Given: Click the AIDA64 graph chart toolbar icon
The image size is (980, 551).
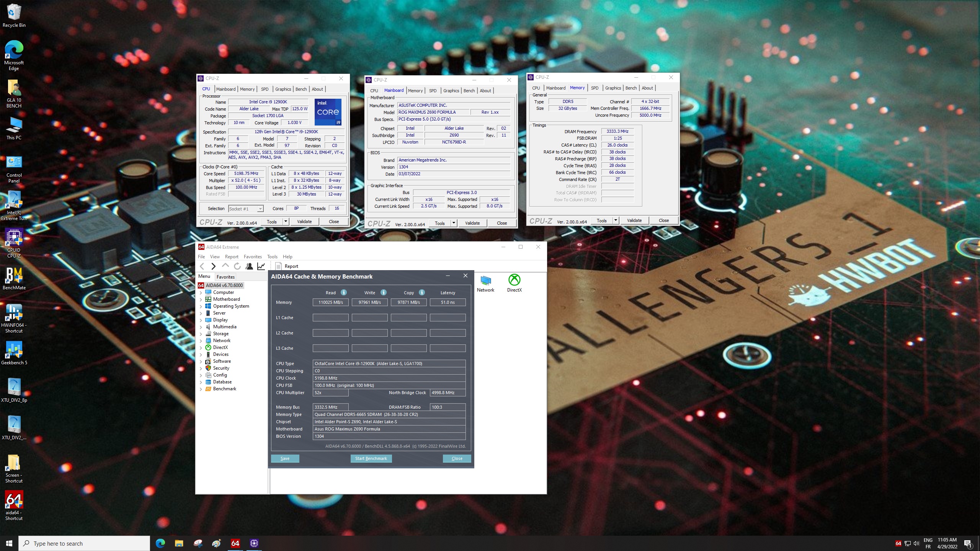Looking at the screenshot, I should point(261,266).
